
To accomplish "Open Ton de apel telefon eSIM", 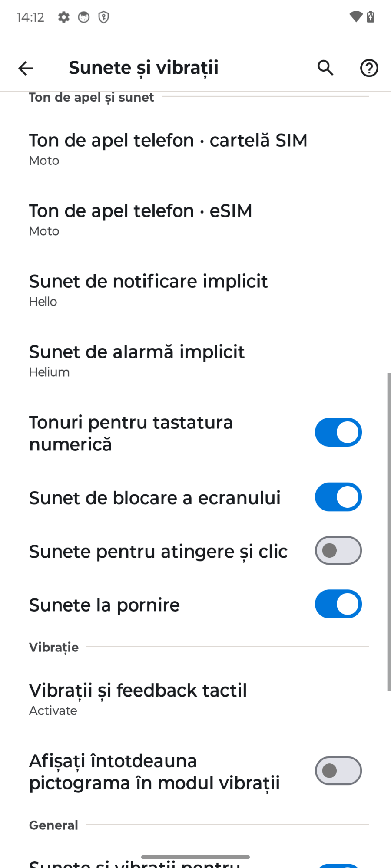I will 140,220.
